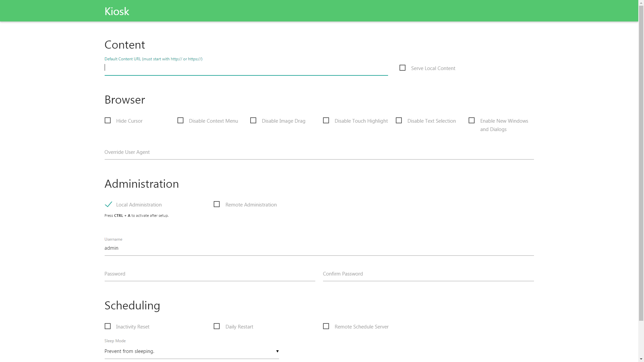Click the Override User Agent field
The image size is (644, 362).
[319, 153]
